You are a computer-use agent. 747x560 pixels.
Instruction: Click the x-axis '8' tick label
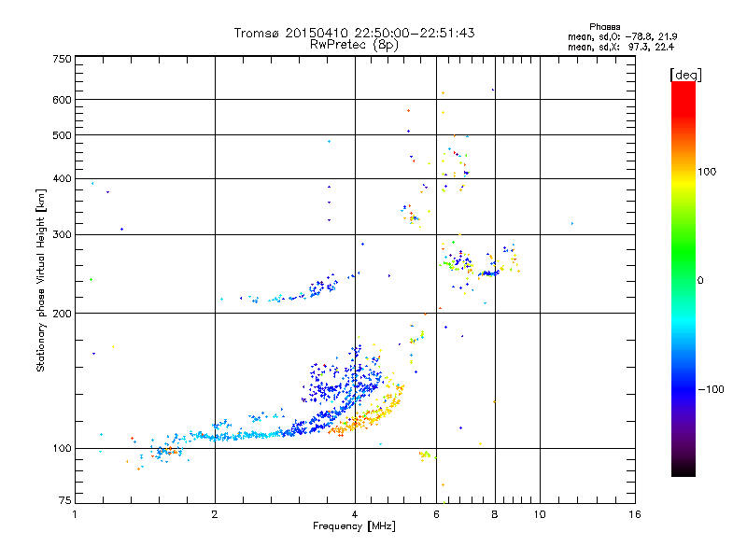pos(495,514)
